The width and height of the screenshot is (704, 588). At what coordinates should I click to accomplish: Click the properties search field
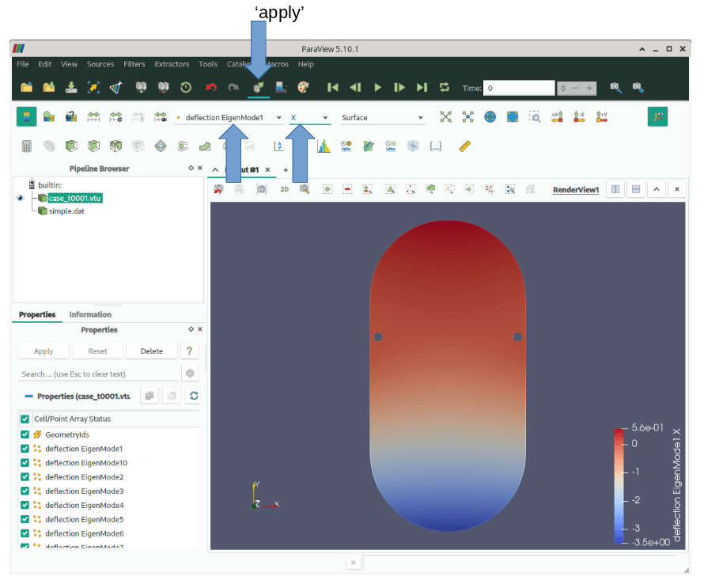point(99,374)
